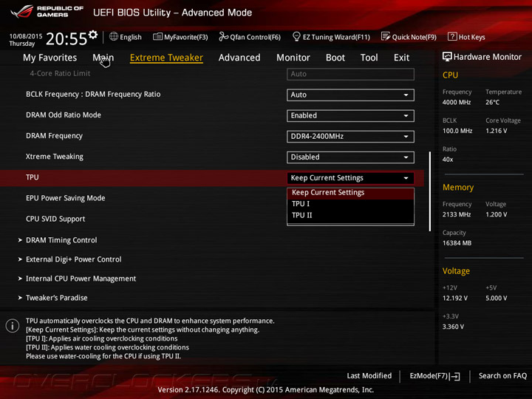The width and height of the screenshot is (532, 399).
Task: Switch to the Exit tab
Action: click(401, 58)
